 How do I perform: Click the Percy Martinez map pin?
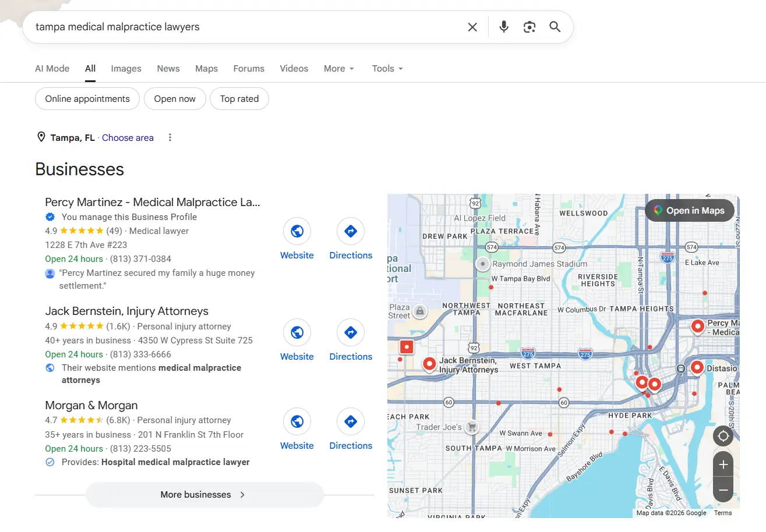(698, 327)
